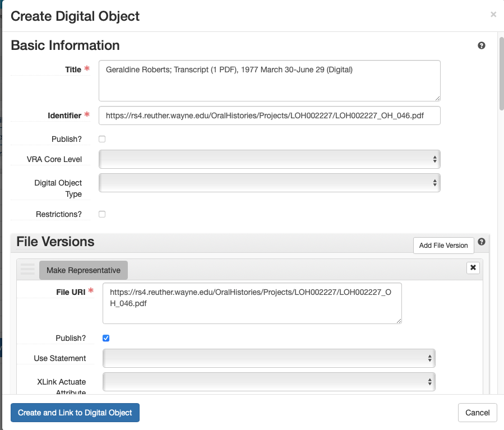Click the File URI text field
The width and height of the screenshot is (504, 430).
[x=251, y=303]
